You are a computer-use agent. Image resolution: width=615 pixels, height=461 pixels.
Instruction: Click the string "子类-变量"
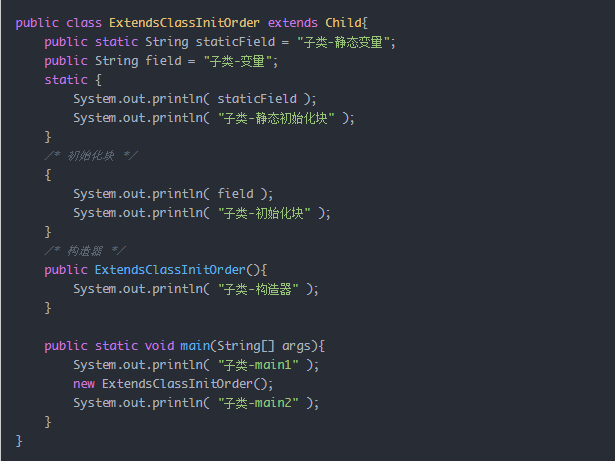coord(238,61)
